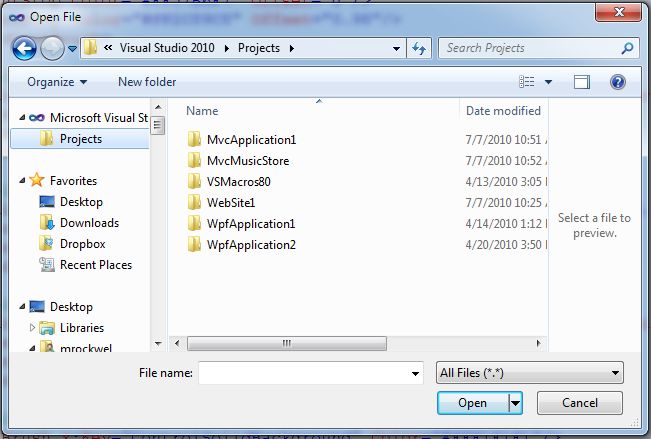Go to Desktop under Favorites

click(x=81, y=202)
